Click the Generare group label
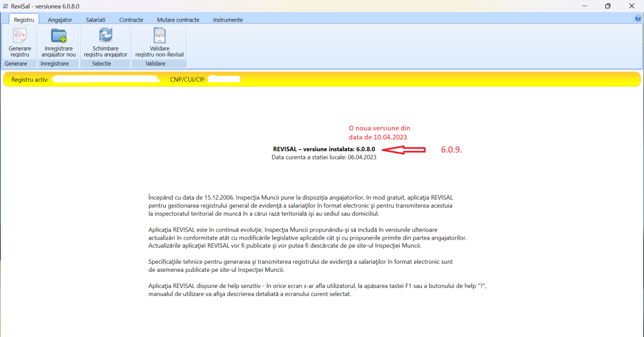 pyautogui.click(x=16, y=64)
